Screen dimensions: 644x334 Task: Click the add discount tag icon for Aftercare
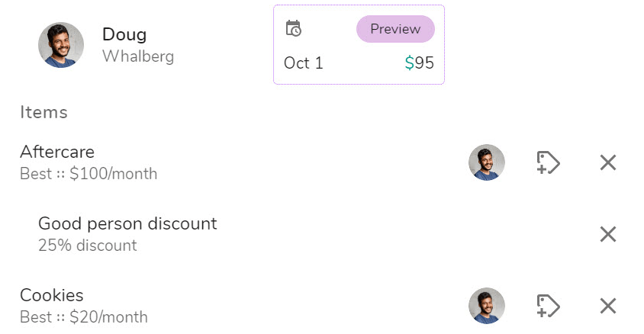548,162
